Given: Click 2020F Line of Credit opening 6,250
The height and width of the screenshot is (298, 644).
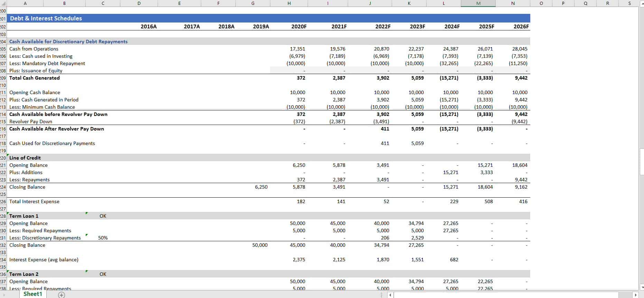Looking at the screenshot, I should point(299,165).
